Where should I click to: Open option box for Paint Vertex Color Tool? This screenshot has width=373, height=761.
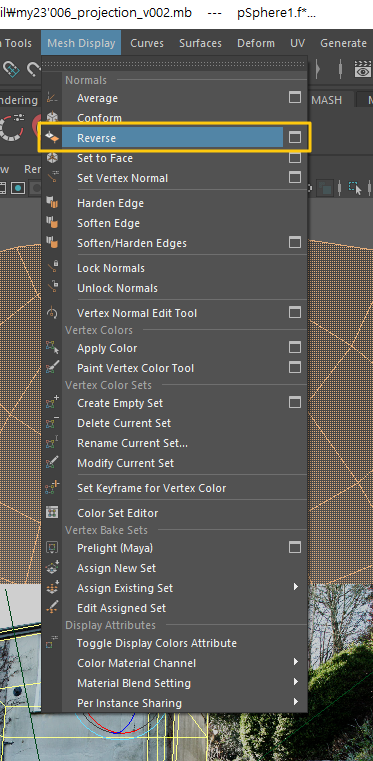(x=295, y=367)
